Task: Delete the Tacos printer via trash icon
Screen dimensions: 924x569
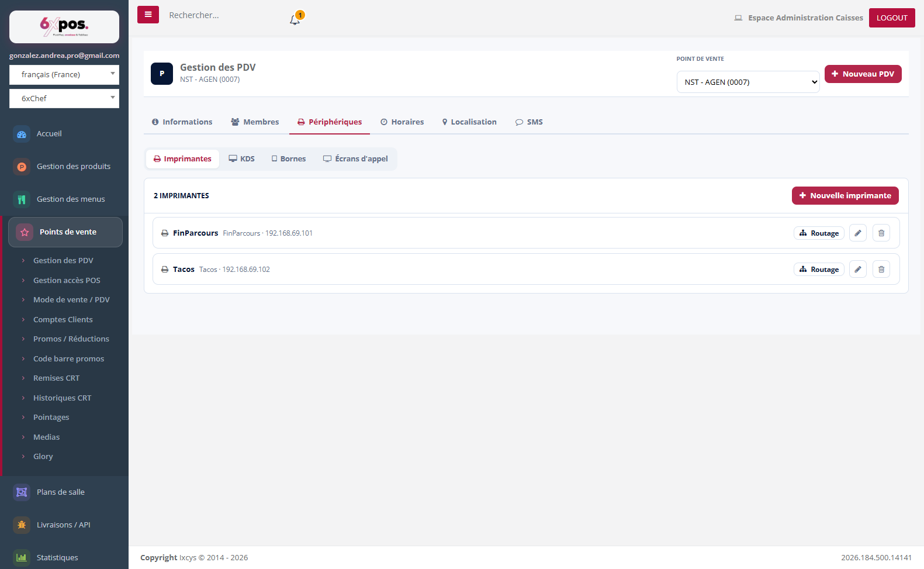Action: click(881, 269)
